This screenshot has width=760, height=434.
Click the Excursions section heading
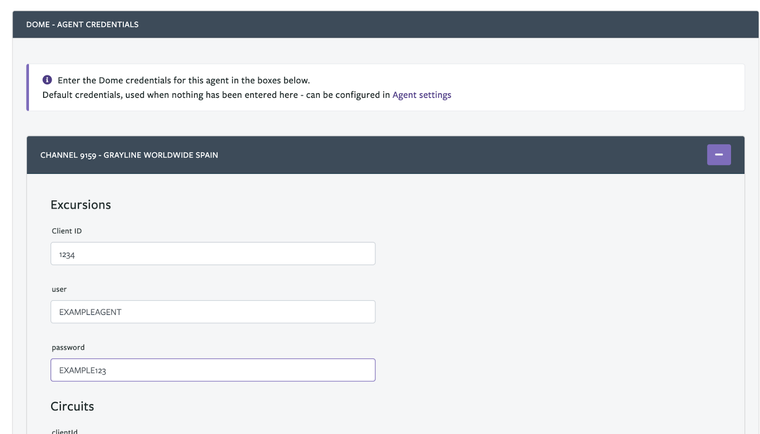80,205
